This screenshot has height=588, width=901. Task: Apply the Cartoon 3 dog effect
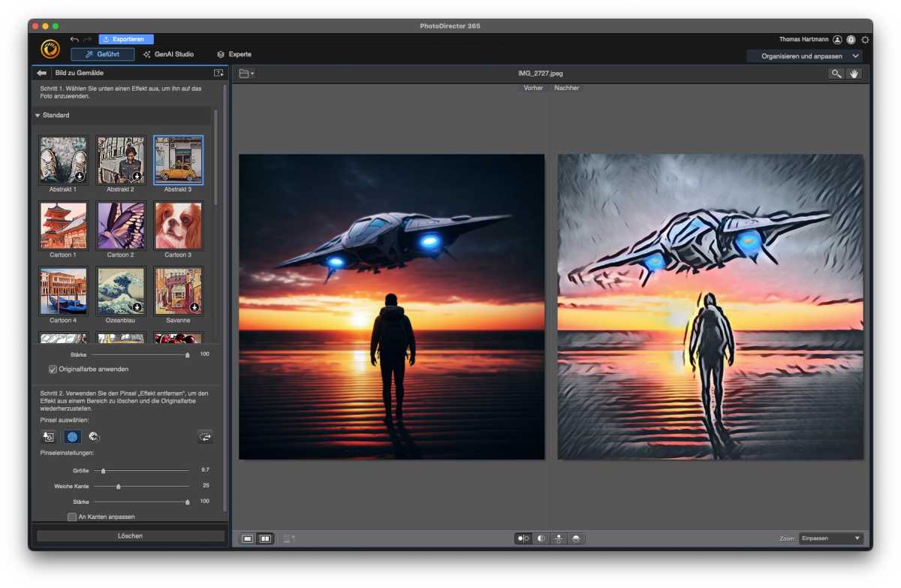178,225
